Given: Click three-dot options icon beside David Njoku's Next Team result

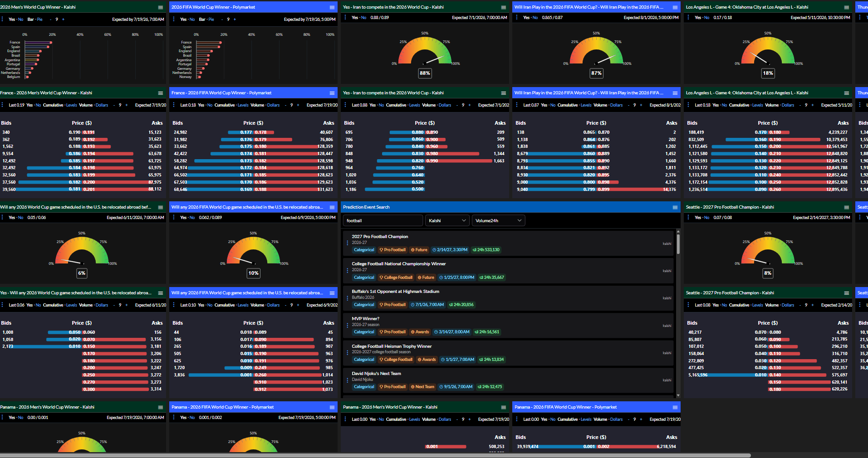Looking at the screenshot, I should (x=348, y=380).
